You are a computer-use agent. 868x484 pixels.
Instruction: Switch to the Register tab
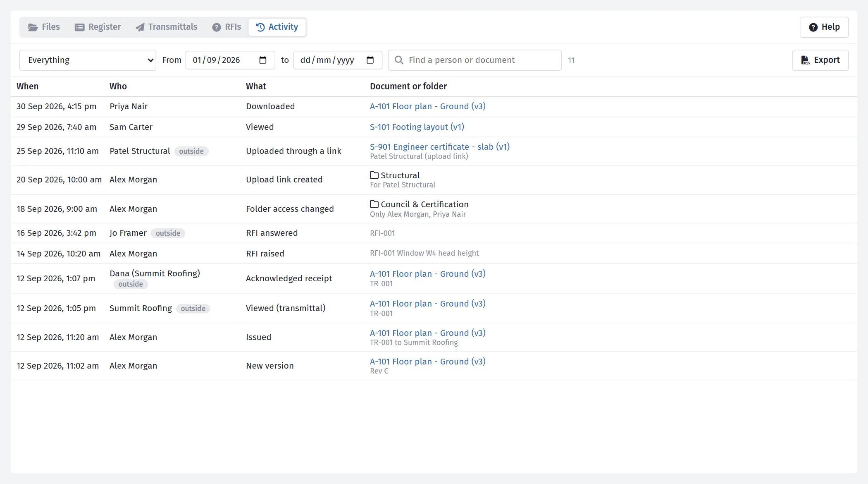pyautogui.click(x=98, y=27)
